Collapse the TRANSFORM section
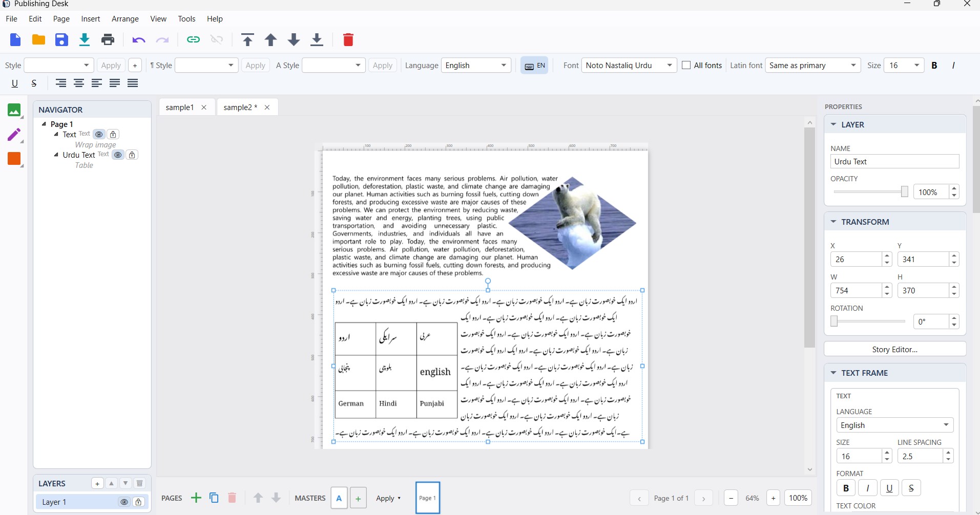 (833, 222)
